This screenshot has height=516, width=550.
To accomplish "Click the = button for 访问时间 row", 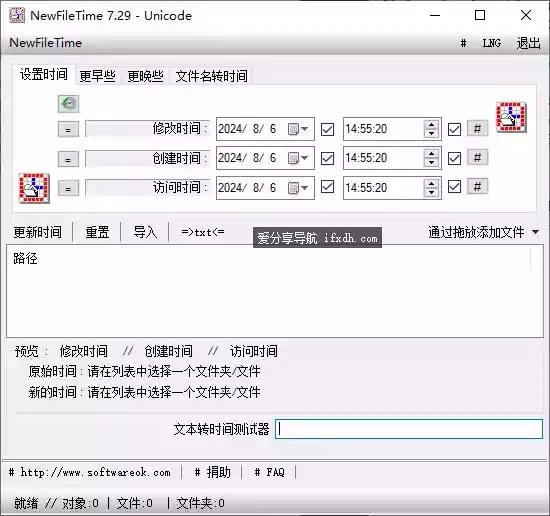I will 68,189.
